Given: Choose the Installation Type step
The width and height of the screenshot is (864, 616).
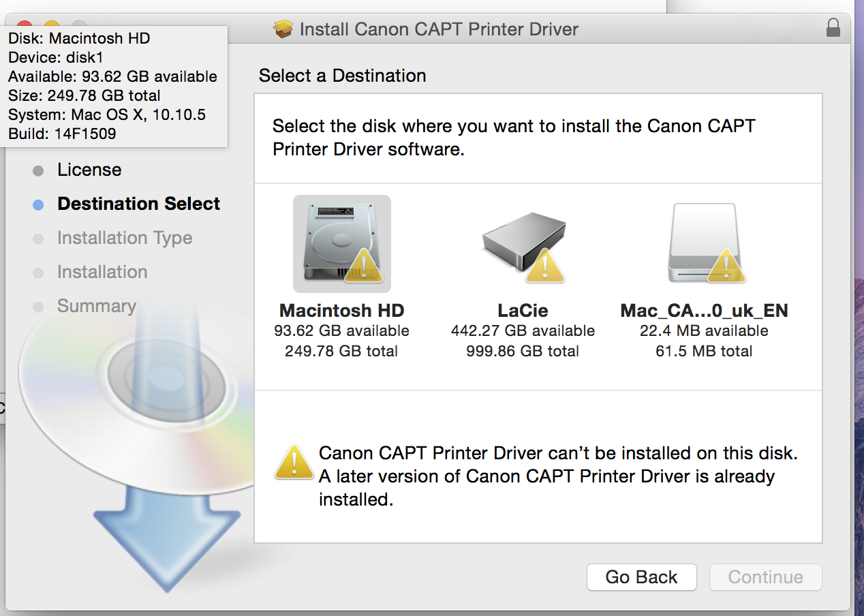Looking at the screenshot, I should tap(125, 238).
